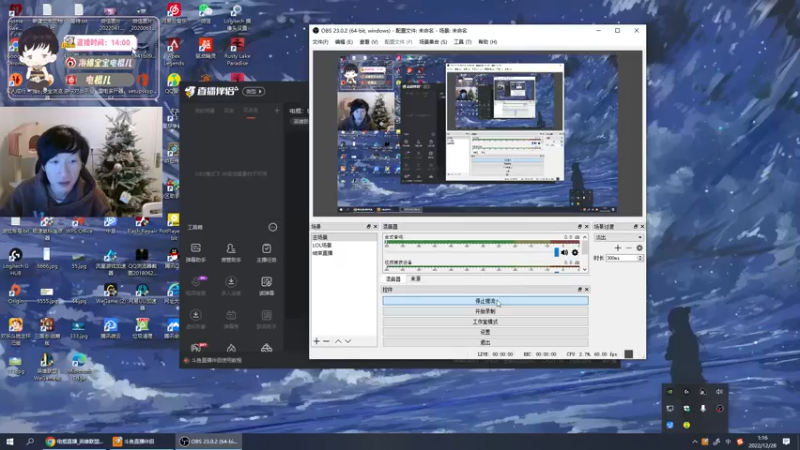Close the Mixer dock panel
800x450 pixels.
(586, 227)
